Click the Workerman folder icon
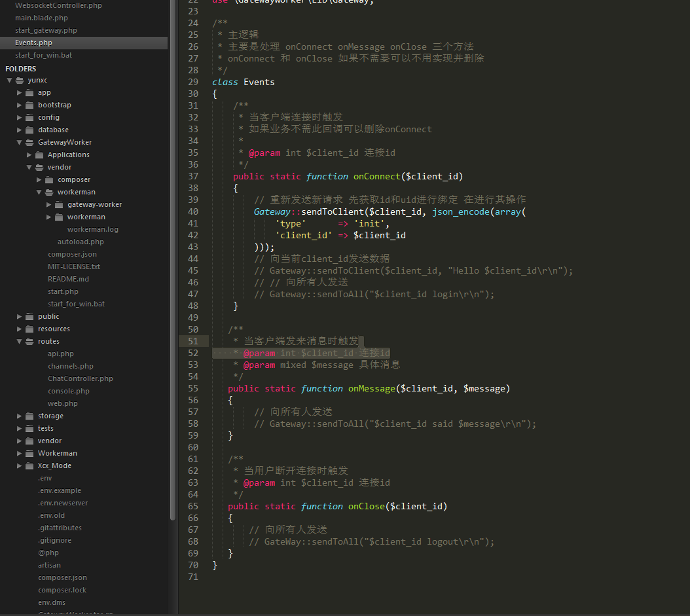This screenshot has width=690, height=616. 29,453
